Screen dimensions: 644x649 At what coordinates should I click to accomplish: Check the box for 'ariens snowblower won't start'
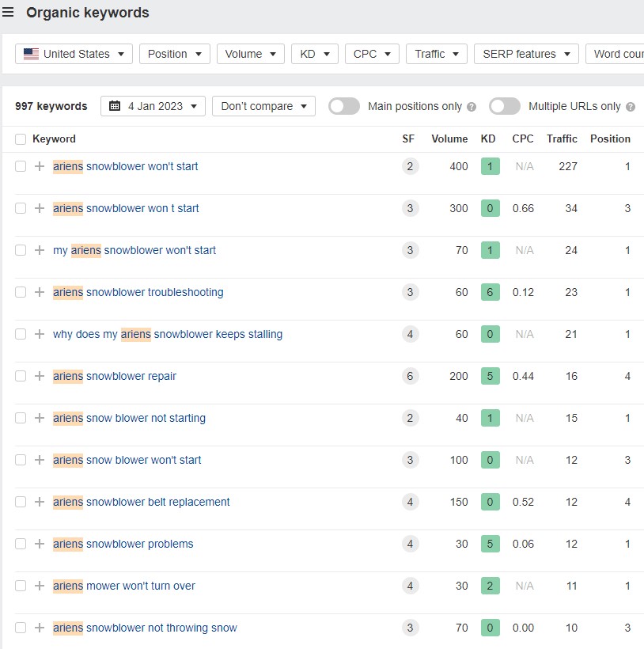(21, 166)
